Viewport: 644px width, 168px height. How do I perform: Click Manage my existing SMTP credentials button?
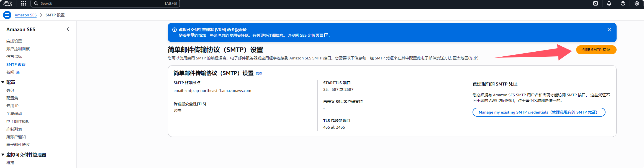coord(539,112)
